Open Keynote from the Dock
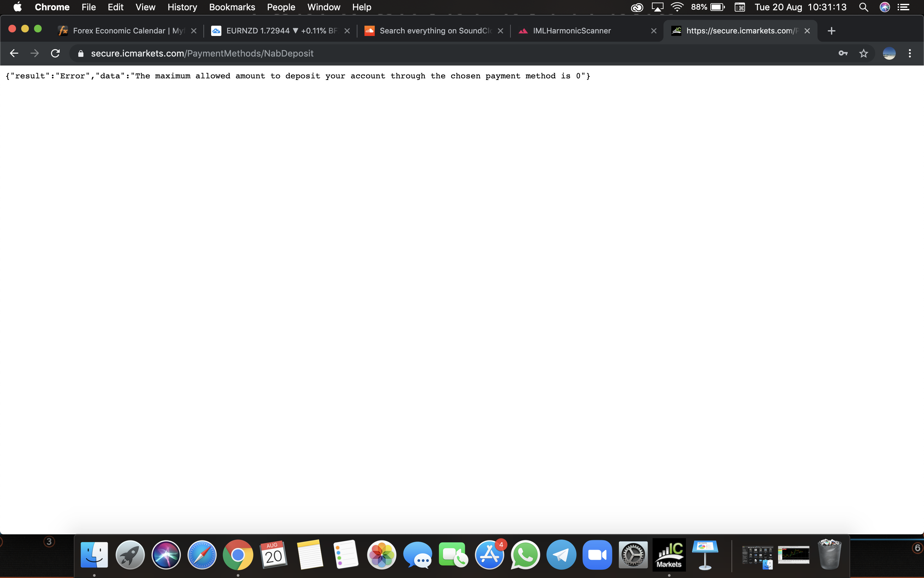This screenshot has height=578, width=924. [x=705, y=555]
